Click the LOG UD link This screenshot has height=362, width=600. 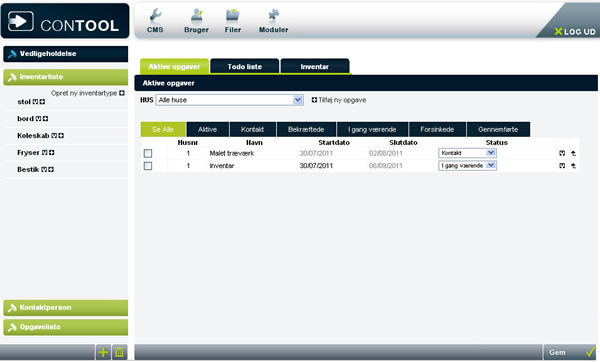[575, 32]
